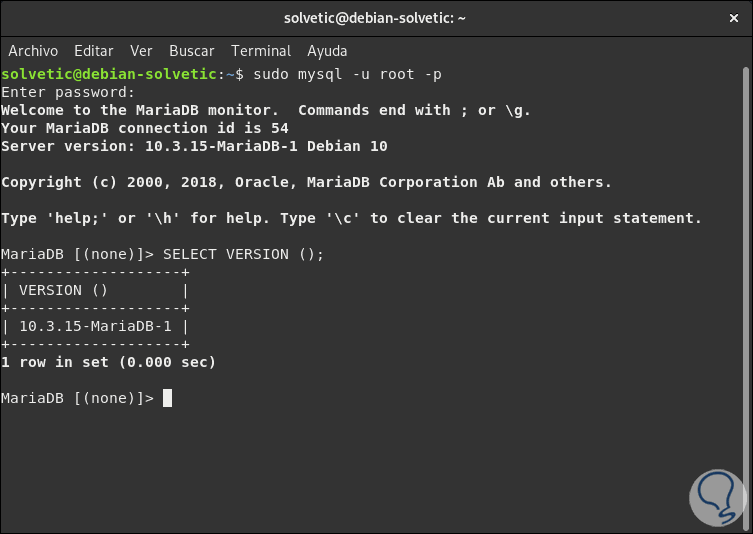Screen dimensions: 753x534
Task: Click the 'VERSION ()' table header
Action: (x=64, y=290)
